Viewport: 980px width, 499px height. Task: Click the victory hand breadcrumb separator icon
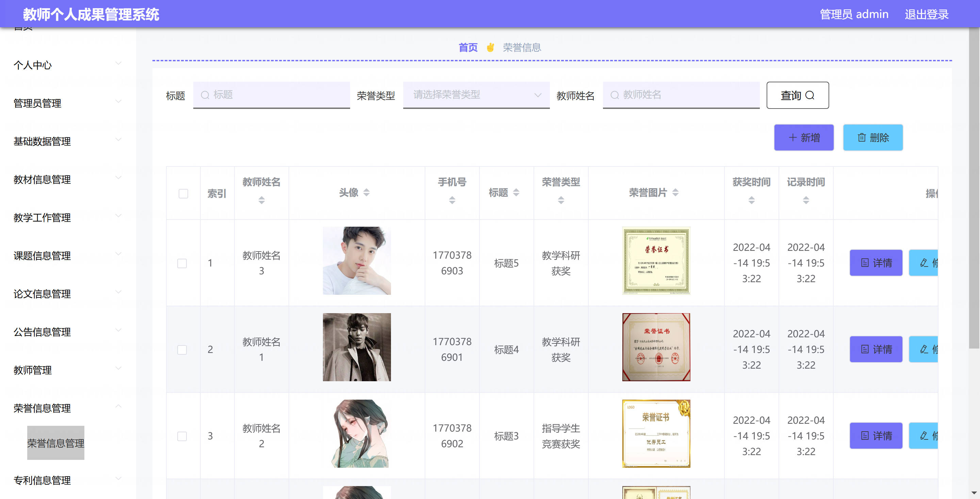[x=490, y=48]
